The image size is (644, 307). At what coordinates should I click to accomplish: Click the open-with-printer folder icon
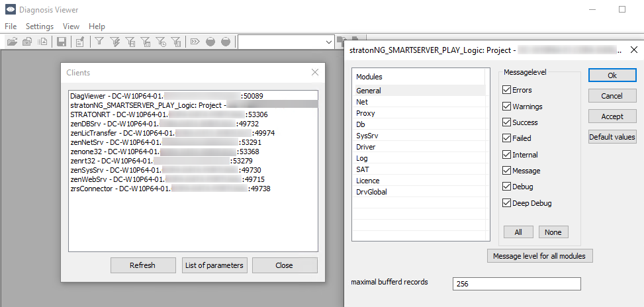tap(27, 42)
